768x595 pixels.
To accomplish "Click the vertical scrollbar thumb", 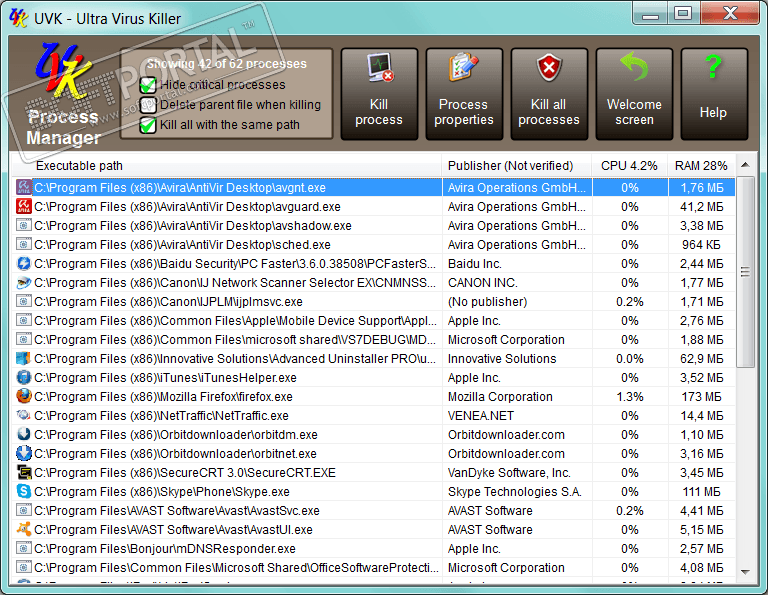I will [745, 272].
